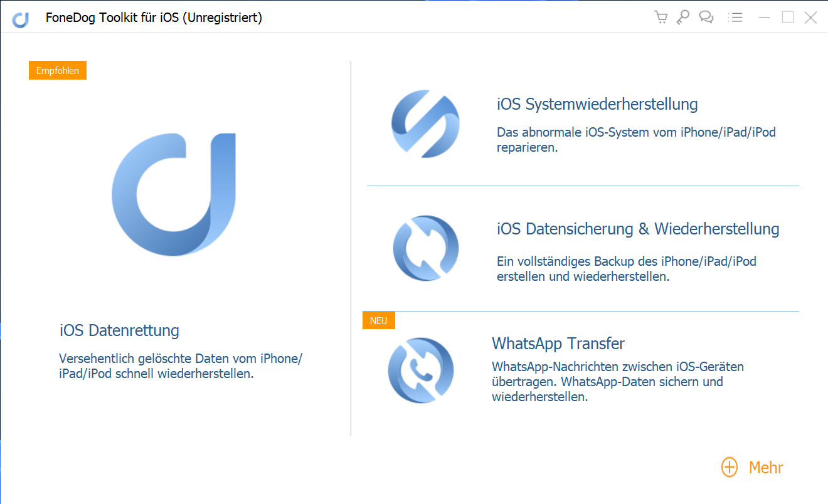This screenshot has width=828, height=504.
Task: Click the Empfohlen orange badge
Action: [x=58, y=71]
